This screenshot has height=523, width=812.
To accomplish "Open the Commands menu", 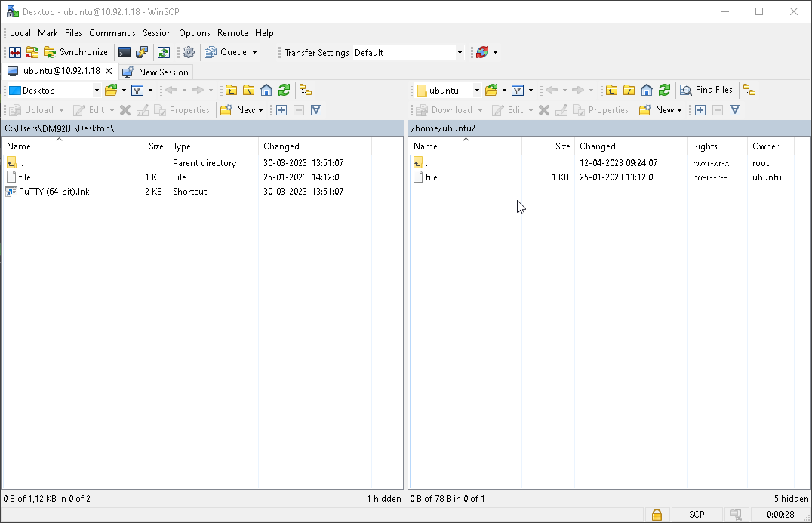I will pyautogui.click(x=112, y=33).
